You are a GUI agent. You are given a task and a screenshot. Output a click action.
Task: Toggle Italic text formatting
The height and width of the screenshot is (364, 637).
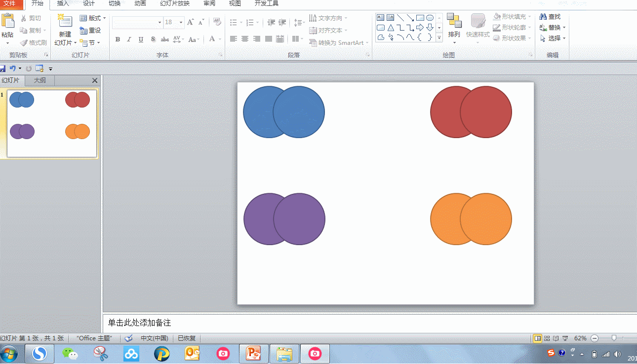pyautogui.click(x=129, y=39)
